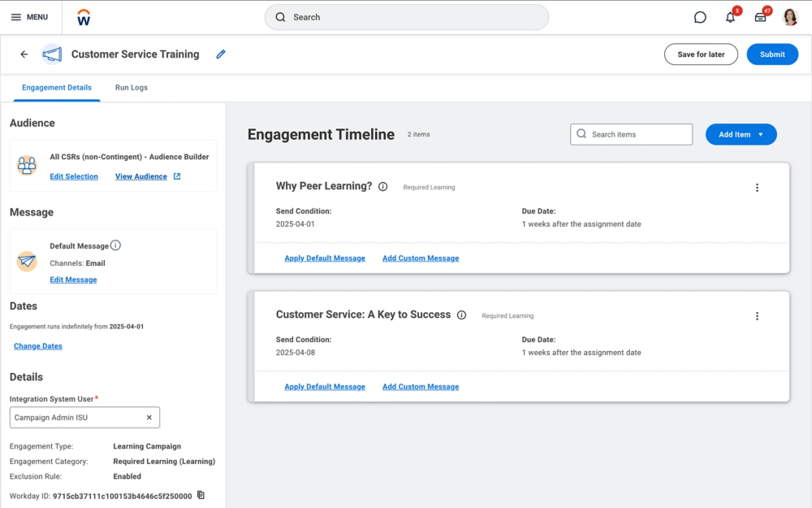Clear the Campaign Admin ISU field

click(x=149, y=418)
